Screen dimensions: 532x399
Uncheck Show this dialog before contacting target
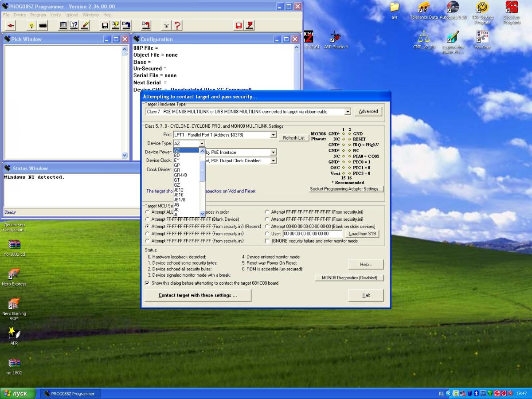point(148,283)
